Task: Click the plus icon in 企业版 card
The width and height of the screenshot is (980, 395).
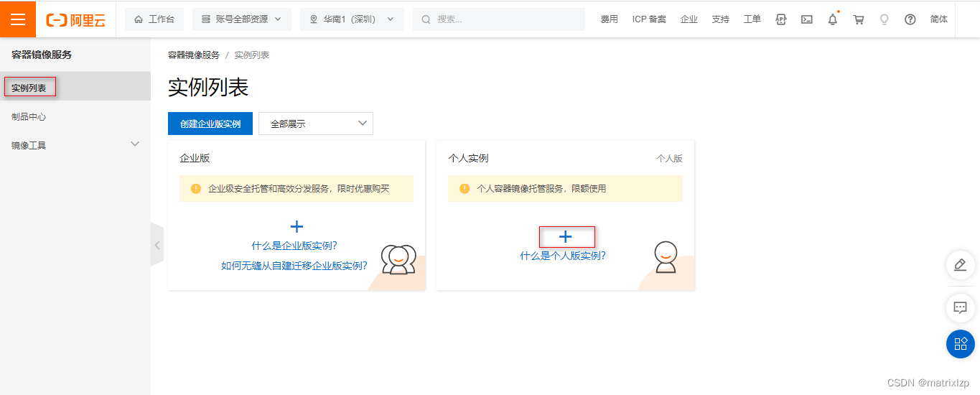Action: pos(297,227)
